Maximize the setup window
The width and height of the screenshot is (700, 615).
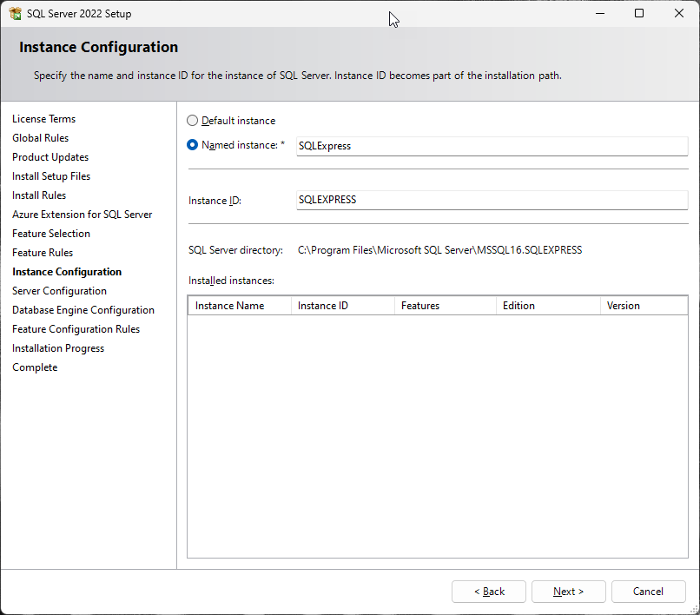pos(639,14)
